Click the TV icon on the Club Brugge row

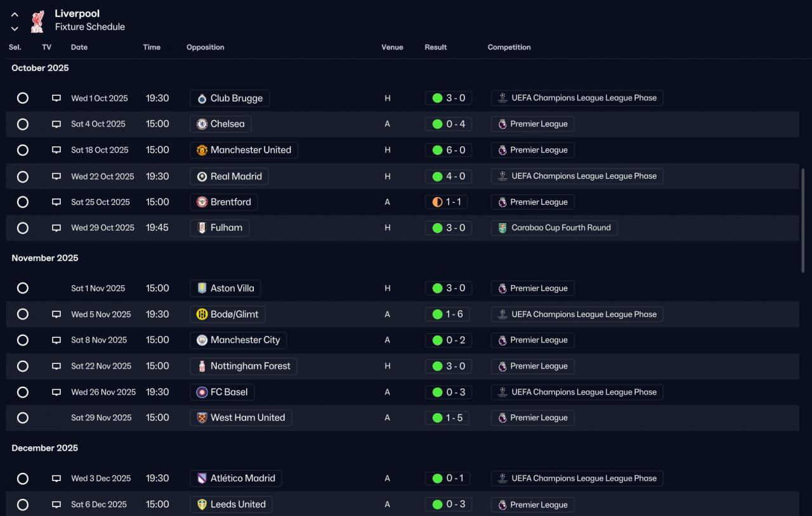pos(56,98)
